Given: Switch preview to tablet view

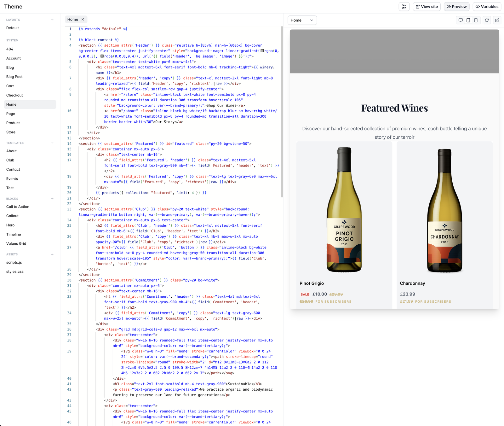Looking at the screenshot, I should pos(468,20).
